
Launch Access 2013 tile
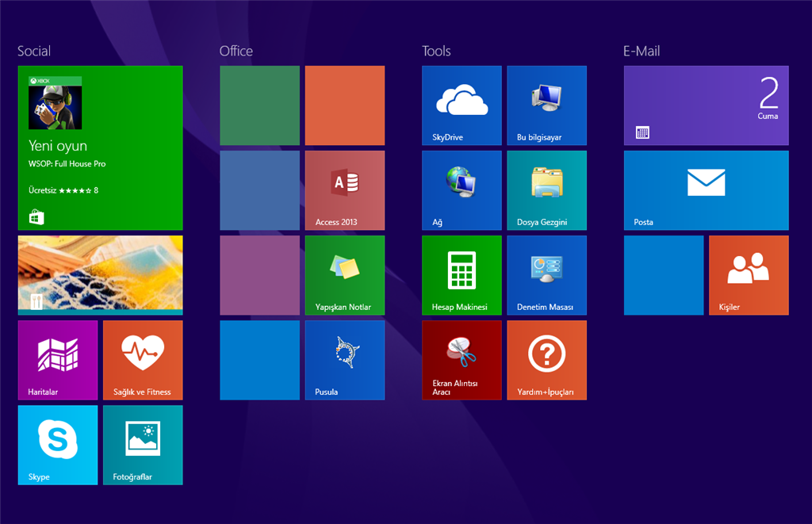(344, 190)
